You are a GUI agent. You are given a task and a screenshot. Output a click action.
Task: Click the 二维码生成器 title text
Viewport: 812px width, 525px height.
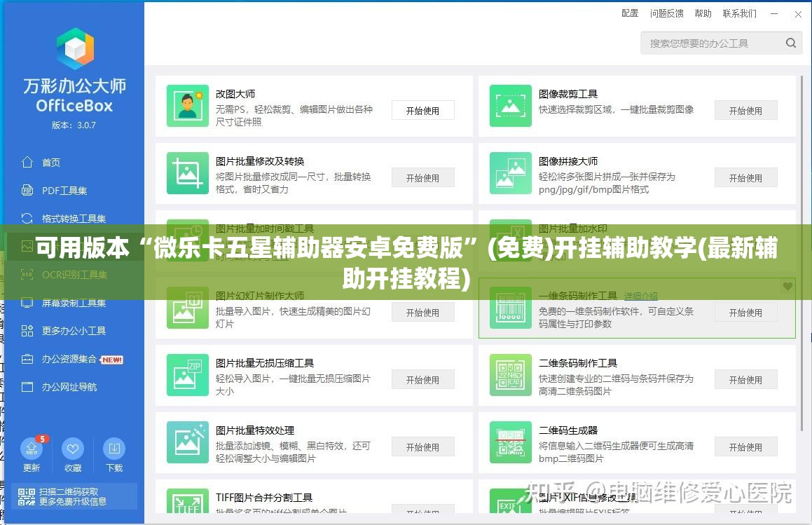(568, 430)
